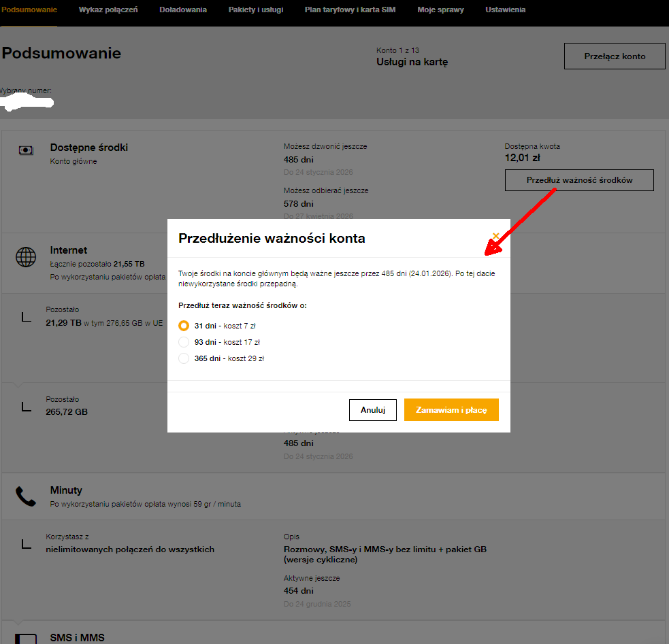Click the globe icon next to Internet

(x=26, y=257)
